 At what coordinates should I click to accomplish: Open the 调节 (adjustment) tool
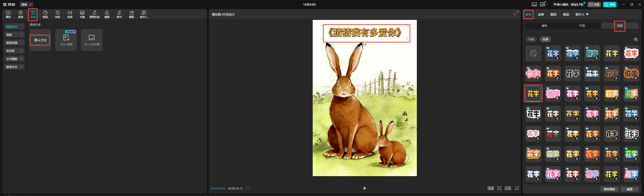click(119, 14)
